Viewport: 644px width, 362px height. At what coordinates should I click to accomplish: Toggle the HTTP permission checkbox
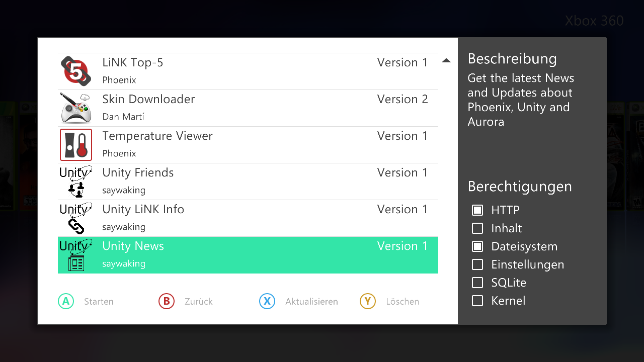(477, 210)
